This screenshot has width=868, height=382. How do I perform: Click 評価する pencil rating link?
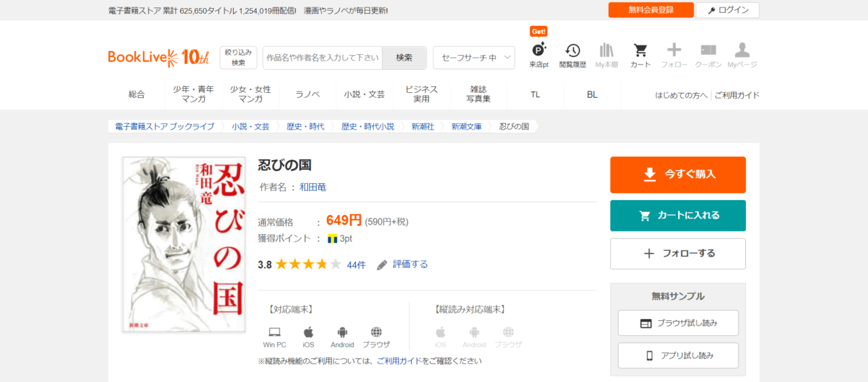click(x=403, y=265)
